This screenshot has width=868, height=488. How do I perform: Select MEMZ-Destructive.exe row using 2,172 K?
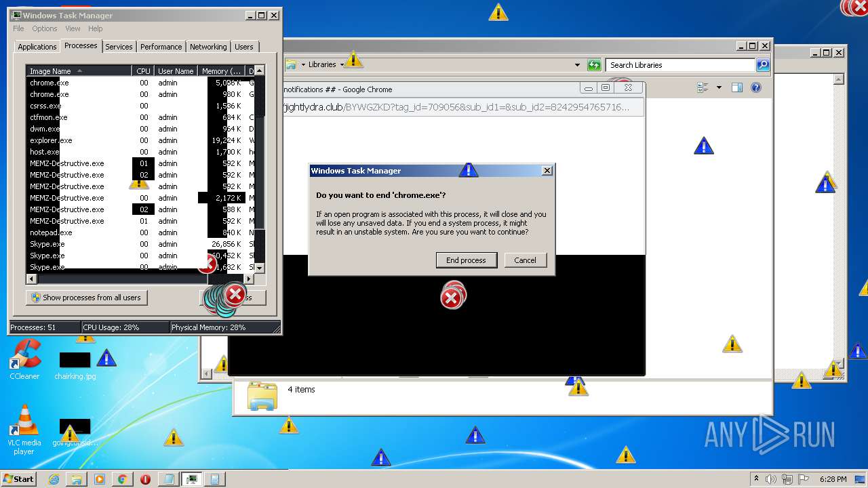click(140, 198)
